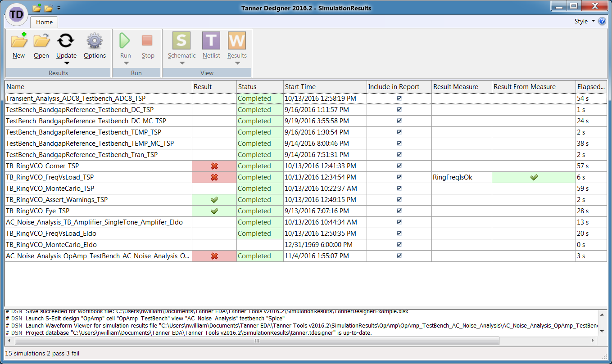Open the Style dropdown menu

click(585, 21)
